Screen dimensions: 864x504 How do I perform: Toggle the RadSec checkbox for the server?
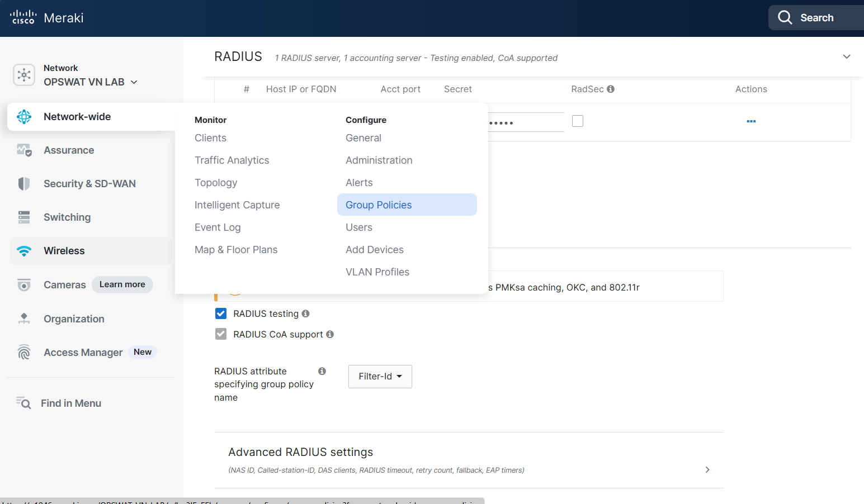click(x=578, y=121)
